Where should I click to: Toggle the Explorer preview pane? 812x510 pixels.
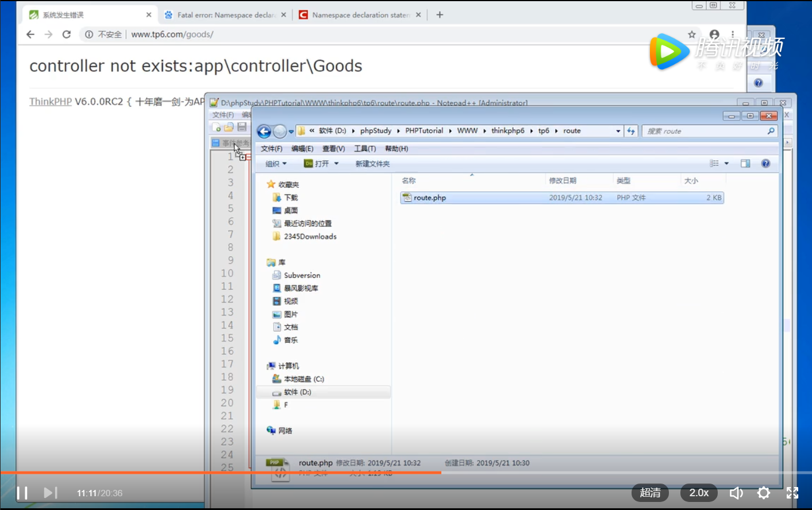[745, 164]
